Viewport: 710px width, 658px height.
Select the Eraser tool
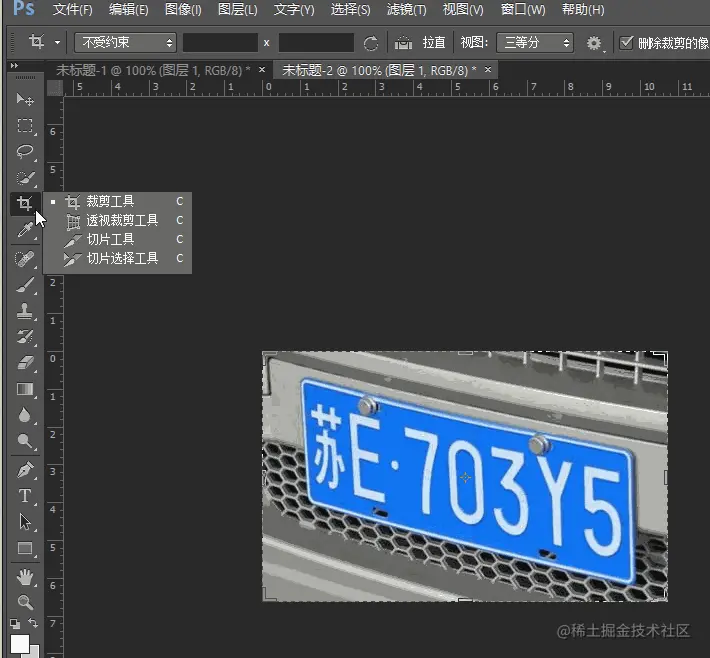pos(25,363)
